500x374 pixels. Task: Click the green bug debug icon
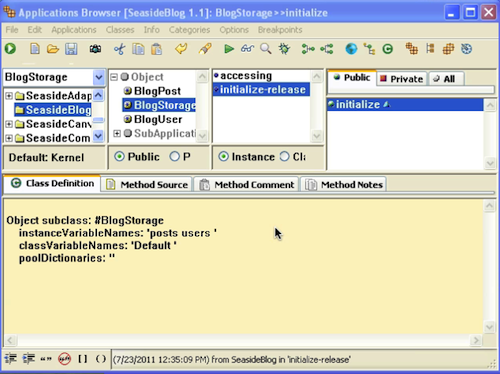tap(284, 49)
